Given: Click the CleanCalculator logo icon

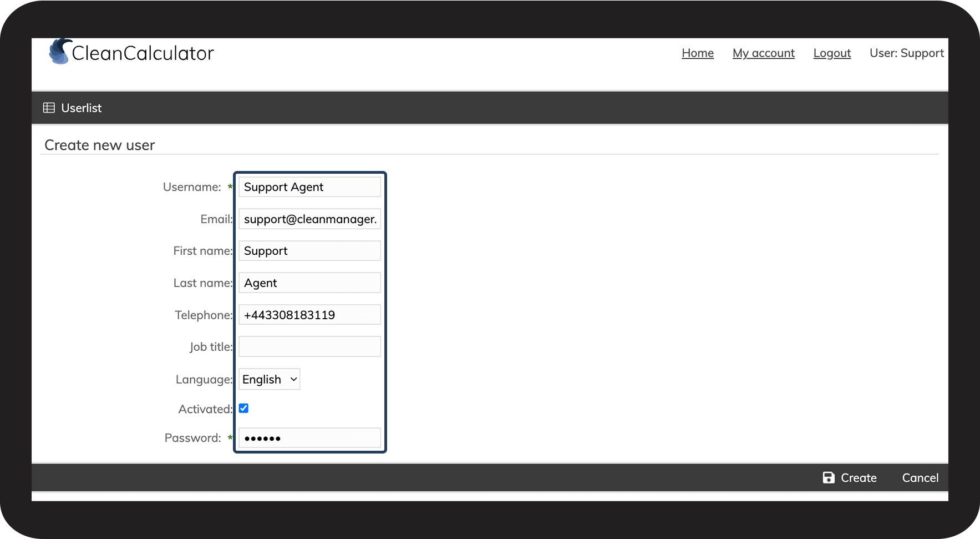Looking at the screenshot, I should [60, 51].
